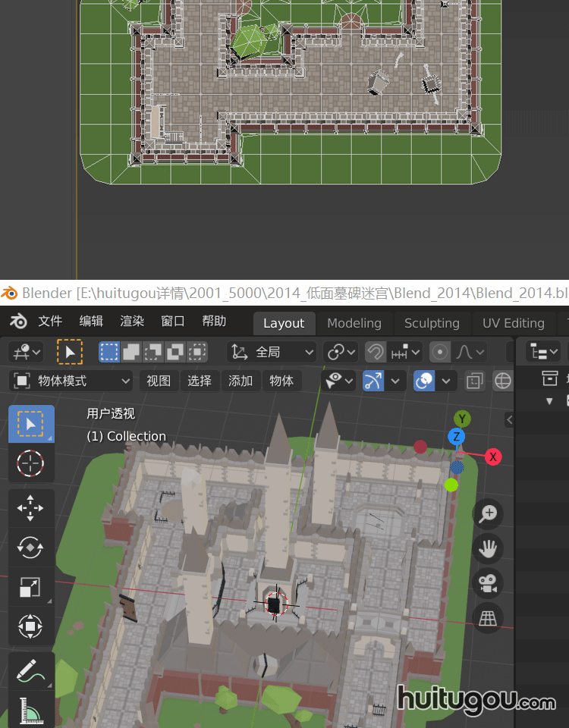569x728 pixels.
Task: Toggle X-ray view in viewport header
Action: point(475,381)
